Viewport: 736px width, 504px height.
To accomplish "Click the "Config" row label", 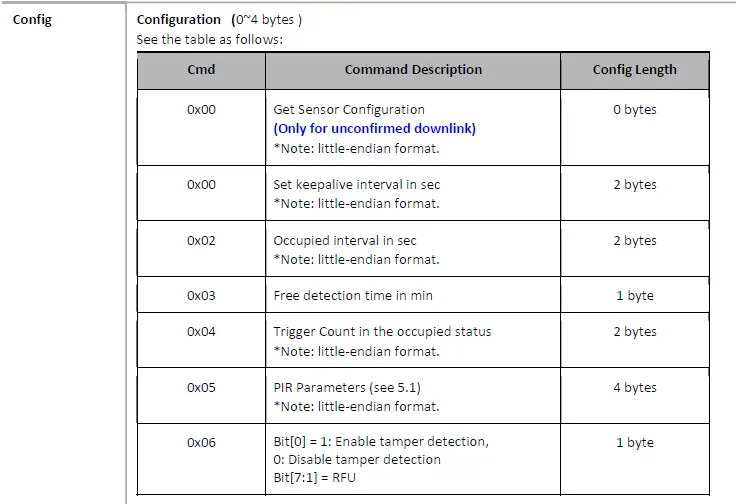I will pyautogui.click(x=32, y=19).
